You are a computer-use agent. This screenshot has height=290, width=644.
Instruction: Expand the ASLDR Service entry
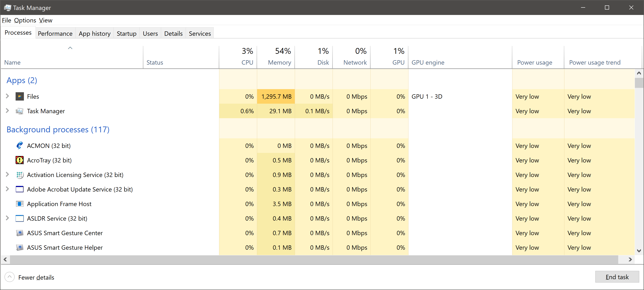7,218
